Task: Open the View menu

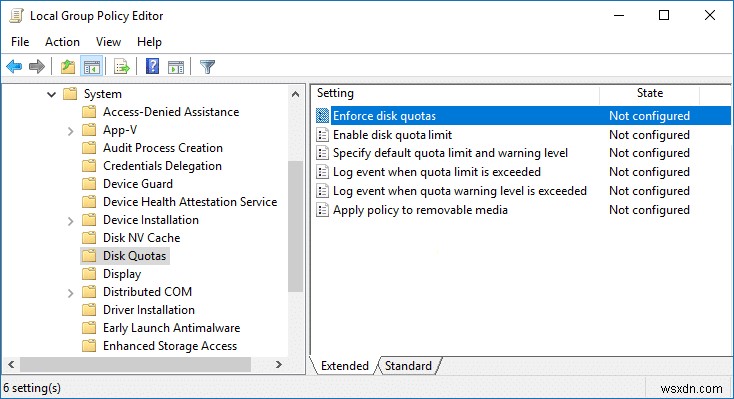Action: (109, 42)
